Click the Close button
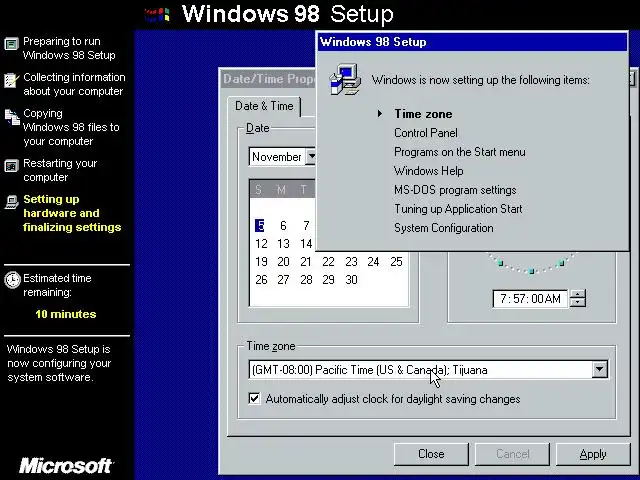The width and height of the screenshot is (640, 480). pyautogui.click(x=431, y=454)
